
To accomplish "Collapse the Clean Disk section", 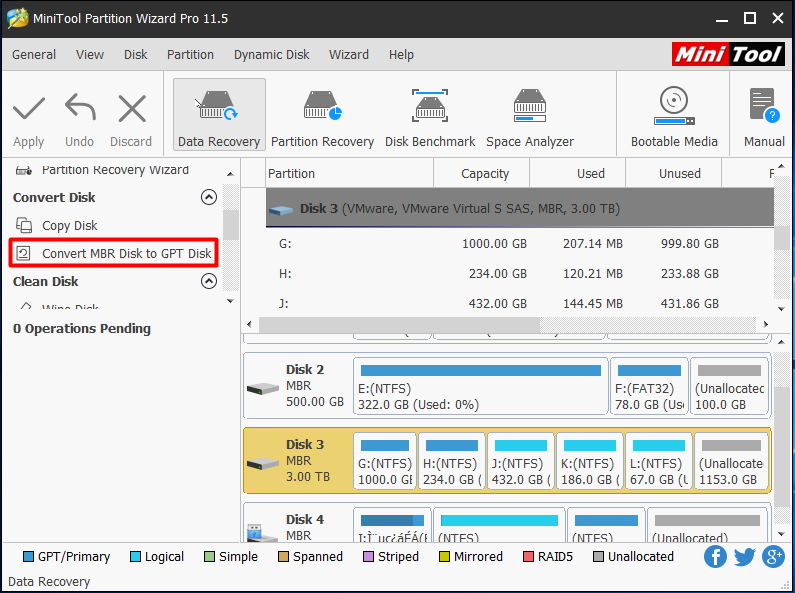I will click(x=209, y=281).
